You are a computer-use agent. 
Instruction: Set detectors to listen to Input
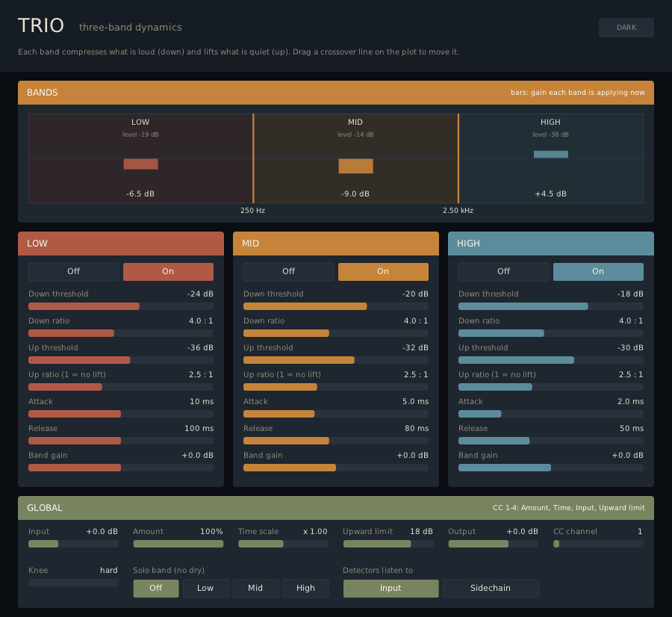coord(391,589)
